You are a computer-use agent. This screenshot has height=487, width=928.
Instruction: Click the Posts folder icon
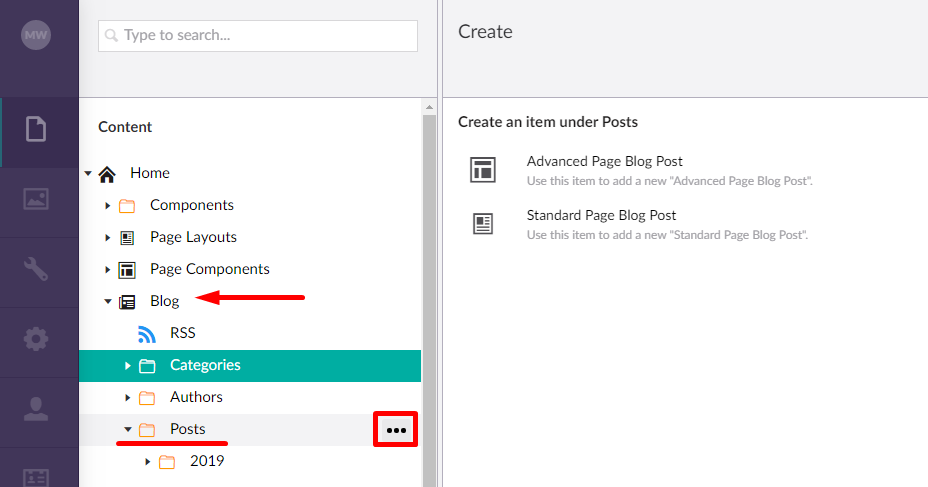(x=147, y=430)
